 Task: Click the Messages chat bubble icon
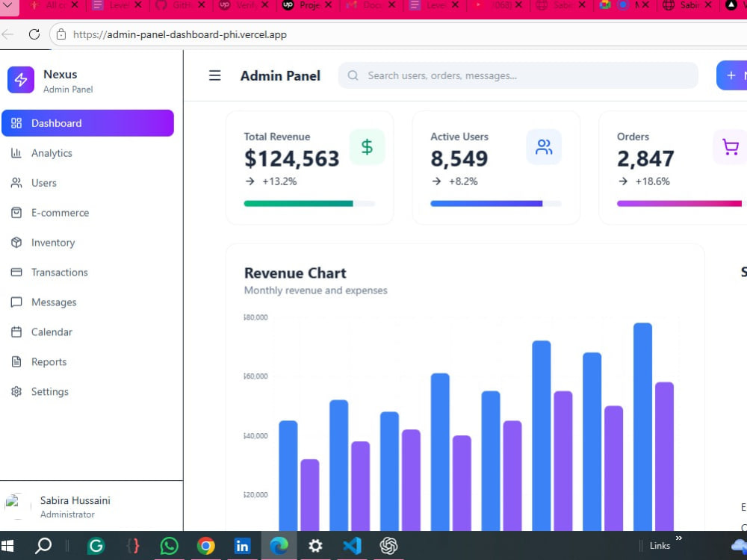(16, 302)
